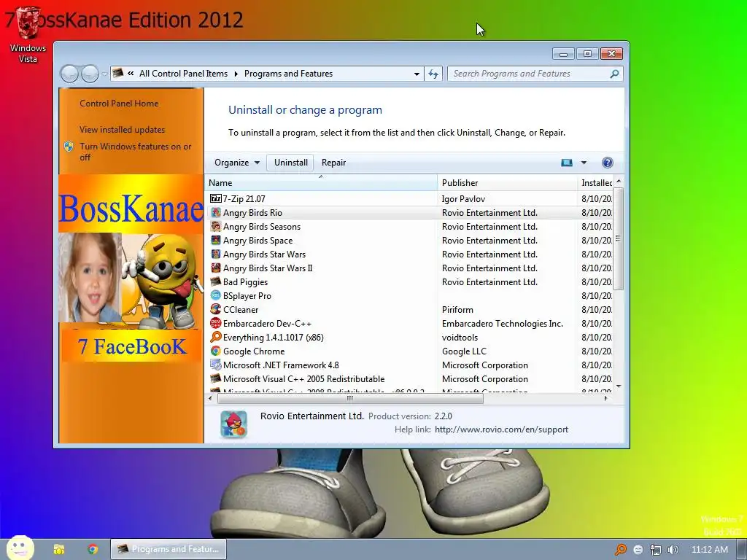The image size is (747, 560).
Task: Click the Angry Birds Star Wars II icon
Action: pos(216,268)
